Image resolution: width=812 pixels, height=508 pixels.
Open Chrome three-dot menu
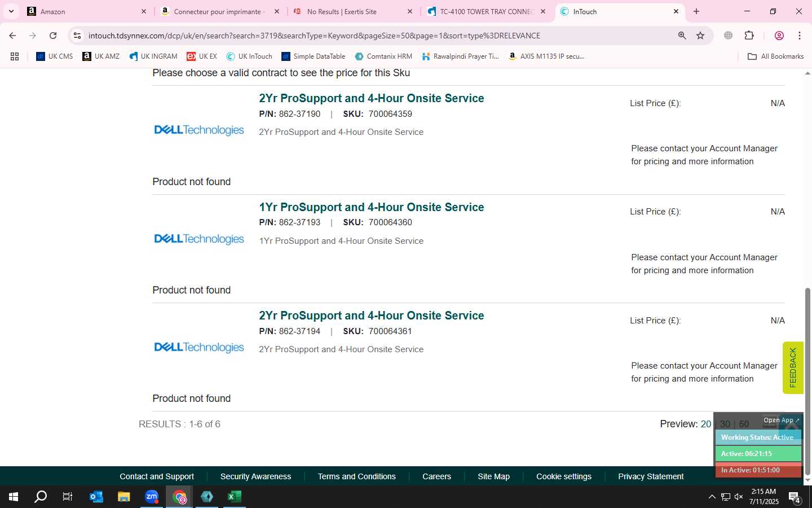799,36
